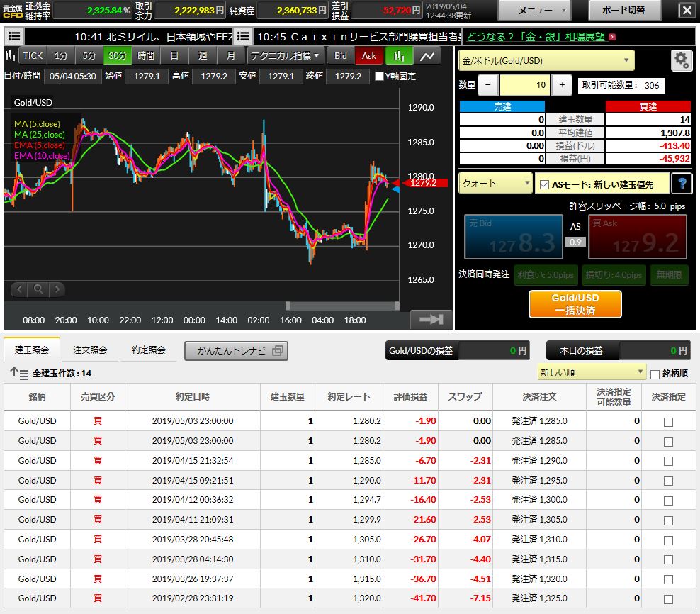700x614 pixels.
Task: Click the 評価損益 column header
Action: point(410,397)
